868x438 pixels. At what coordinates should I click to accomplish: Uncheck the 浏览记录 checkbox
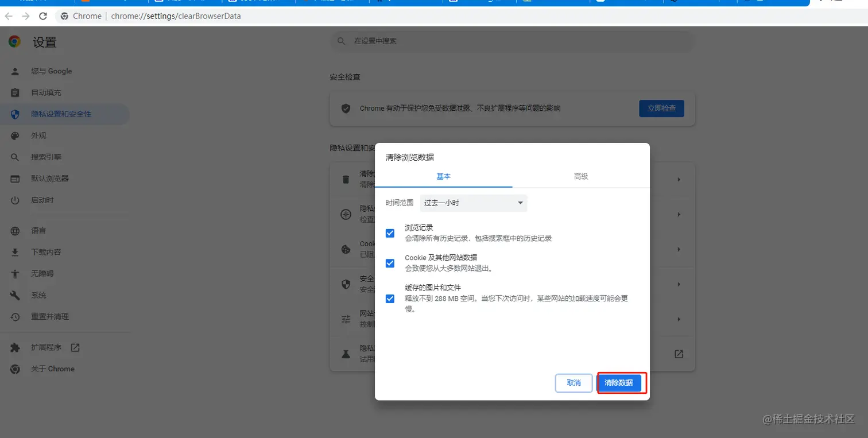tap(391, 233)
